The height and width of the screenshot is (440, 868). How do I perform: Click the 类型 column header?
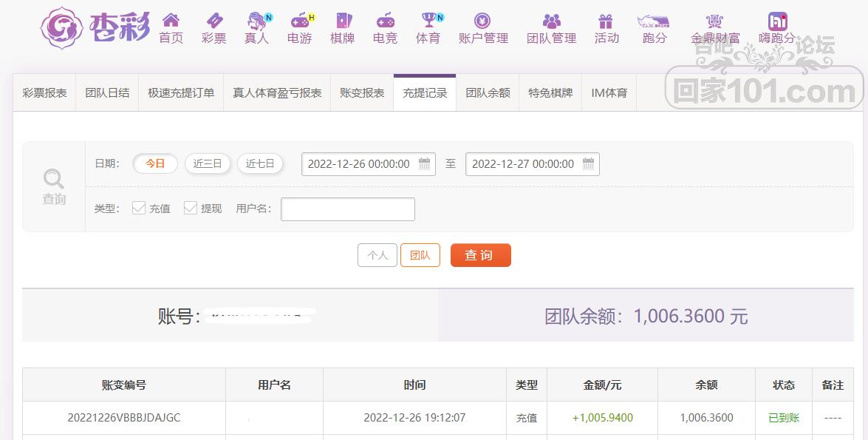[x=527, y=385]
